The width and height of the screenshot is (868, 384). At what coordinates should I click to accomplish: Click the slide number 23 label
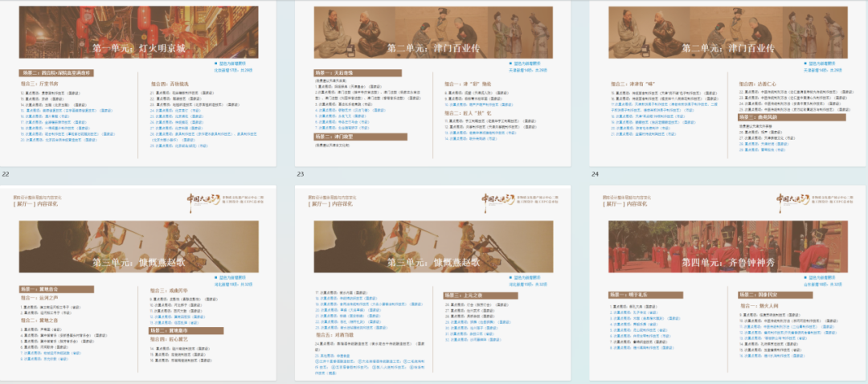click(301, 174)
